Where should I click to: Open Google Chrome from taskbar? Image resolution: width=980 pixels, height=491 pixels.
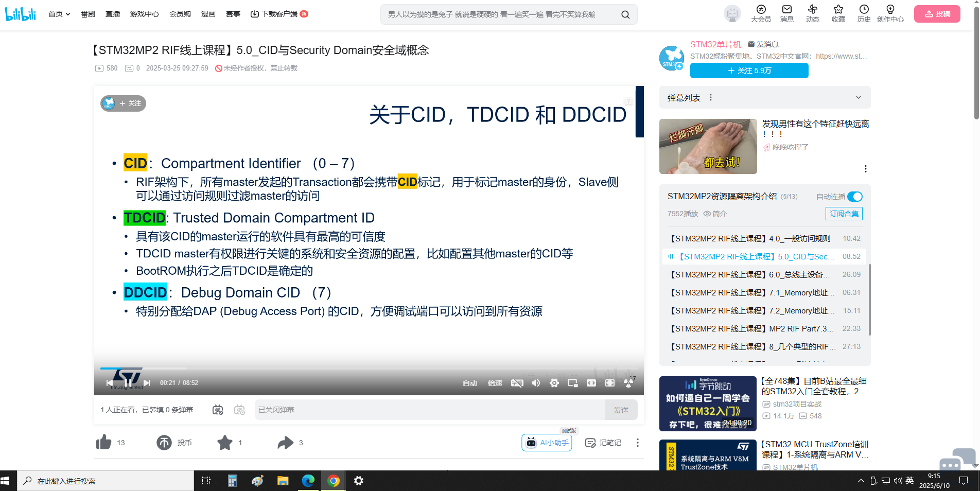334,481
